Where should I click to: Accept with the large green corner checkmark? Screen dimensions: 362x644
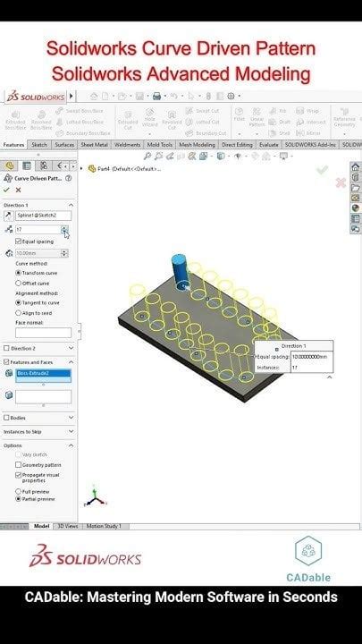click(x=322, y=169)
